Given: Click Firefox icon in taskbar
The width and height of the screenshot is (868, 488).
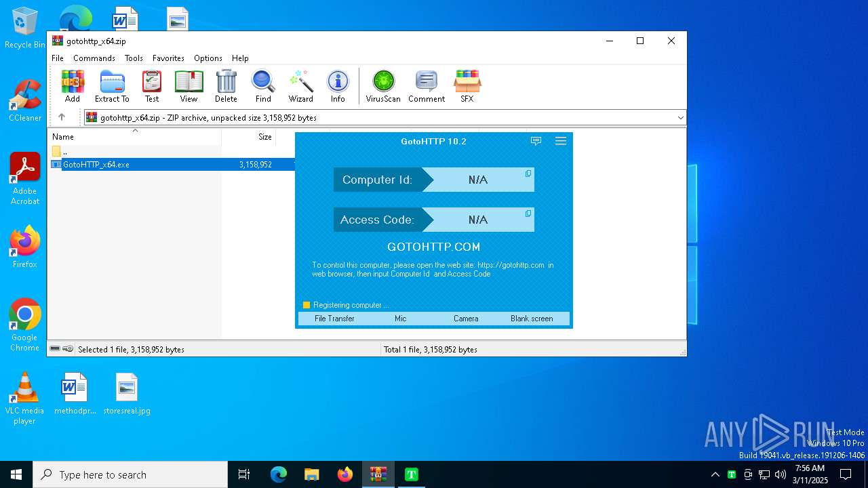Looking at the screenshot, I should click(x=345, y=474).
